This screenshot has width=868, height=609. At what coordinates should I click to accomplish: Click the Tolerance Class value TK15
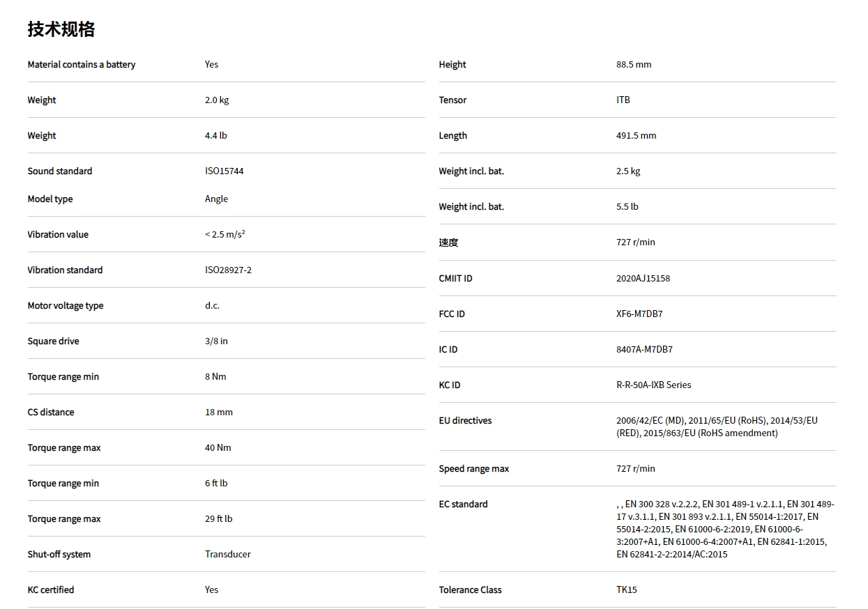point(626,589)
